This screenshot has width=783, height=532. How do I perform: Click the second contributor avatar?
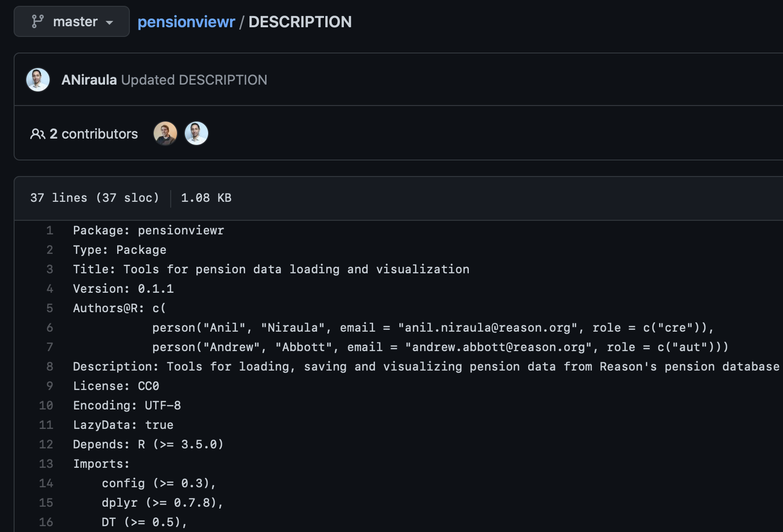[x=196, y=133]
